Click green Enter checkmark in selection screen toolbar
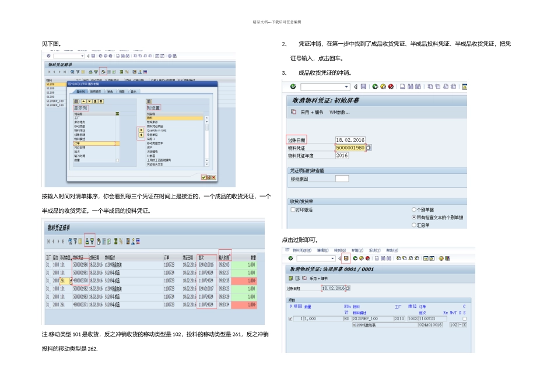 [x=290, y=258]
